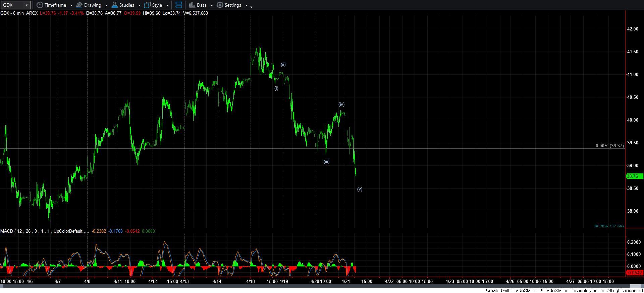
Task: Select the (i) wave label
Action: point(276,88)
